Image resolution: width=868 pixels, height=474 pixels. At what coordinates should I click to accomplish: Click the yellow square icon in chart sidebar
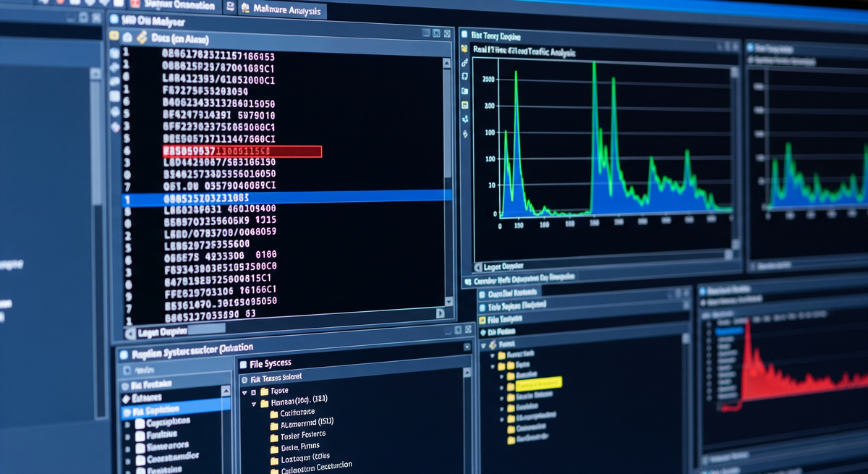[464, 105]
